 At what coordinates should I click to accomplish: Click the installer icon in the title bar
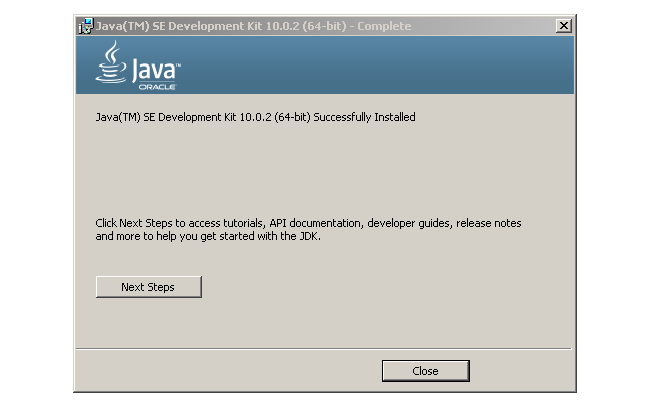[x=86, y=26]
